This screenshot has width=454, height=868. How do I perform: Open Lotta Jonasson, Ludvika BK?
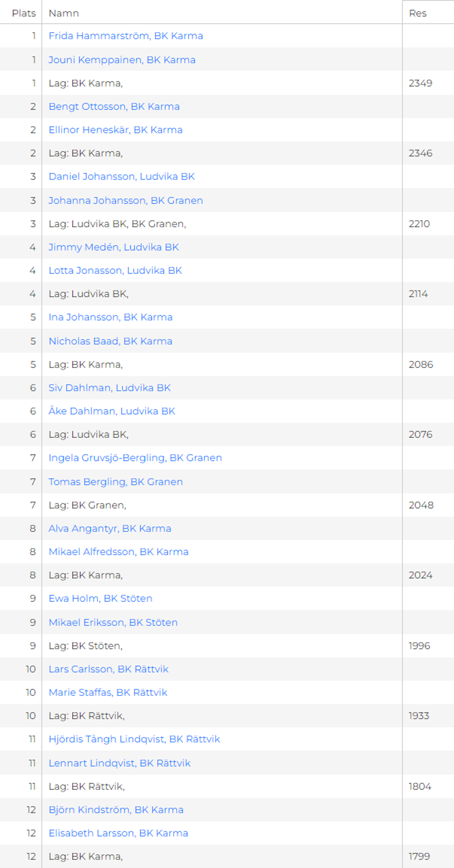pos(115,270)
